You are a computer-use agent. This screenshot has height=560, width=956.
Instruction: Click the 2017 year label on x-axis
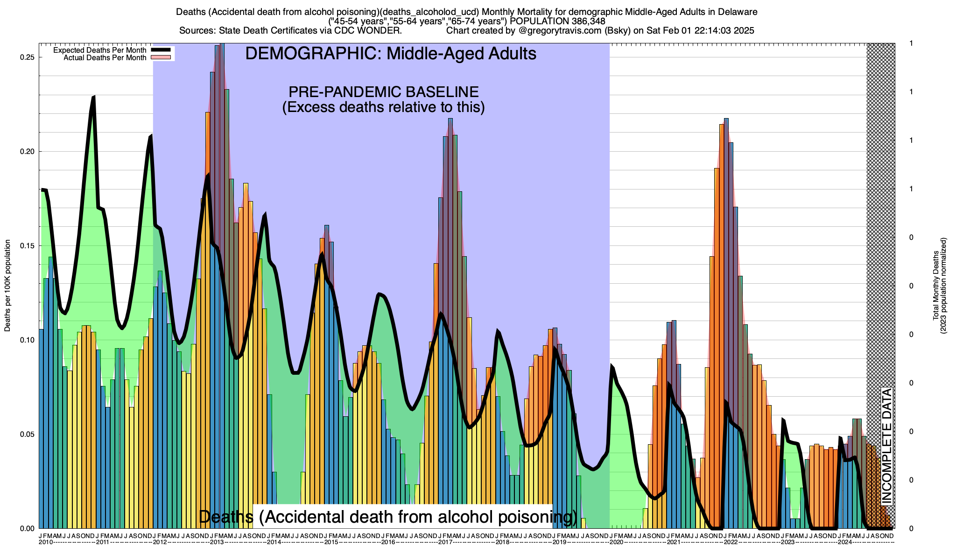pyautogui.click(x=445, y=542)
